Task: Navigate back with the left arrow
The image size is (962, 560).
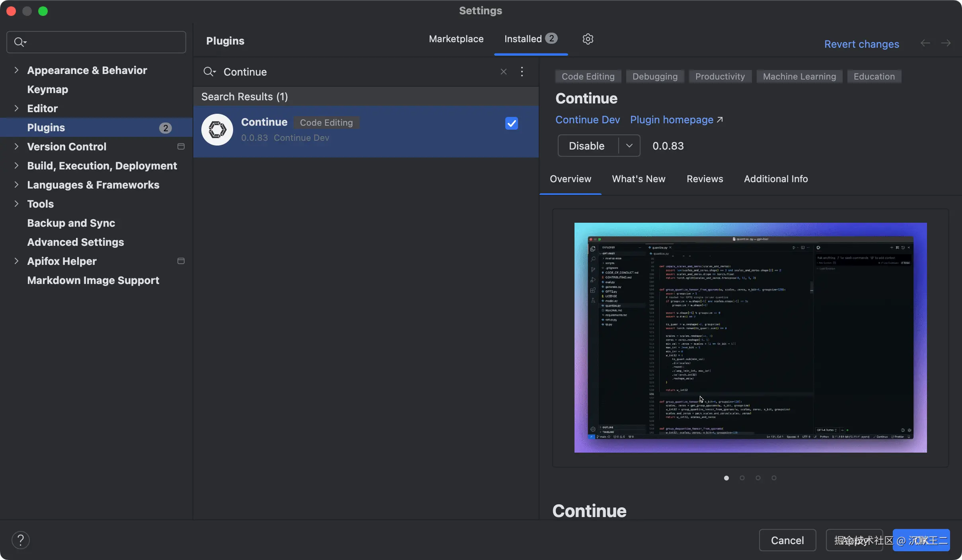Action: (925, 43)
